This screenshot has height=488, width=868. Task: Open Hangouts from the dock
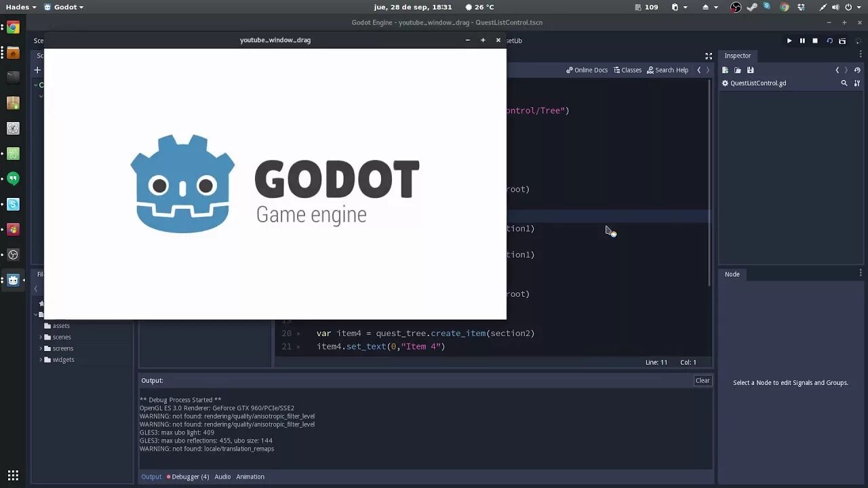13,179
